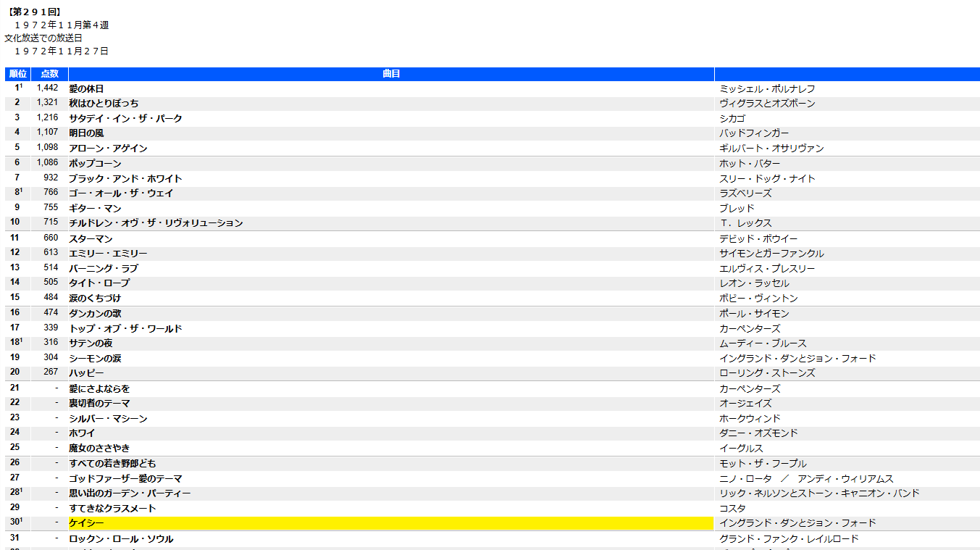
Task: Select the artist "オージェイズ"
Action: [745, 404]
